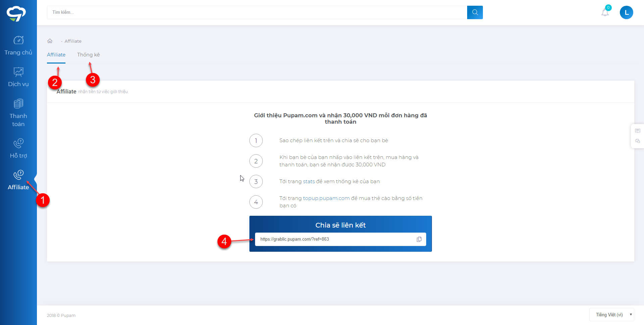Click Affiliate in the breadcrumb

pos(73,41)
